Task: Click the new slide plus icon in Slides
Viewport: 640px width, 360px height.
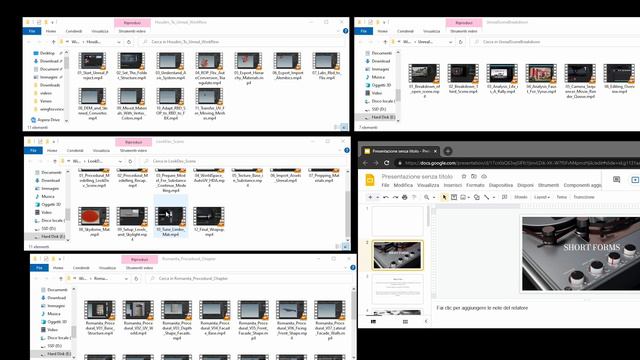Action: coord(370,197)
